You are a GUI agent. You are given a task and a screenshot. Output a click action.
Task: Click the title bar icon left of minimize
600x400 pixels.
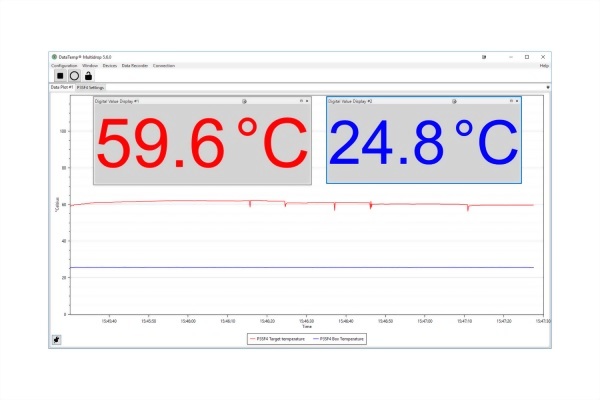point(483,57)
